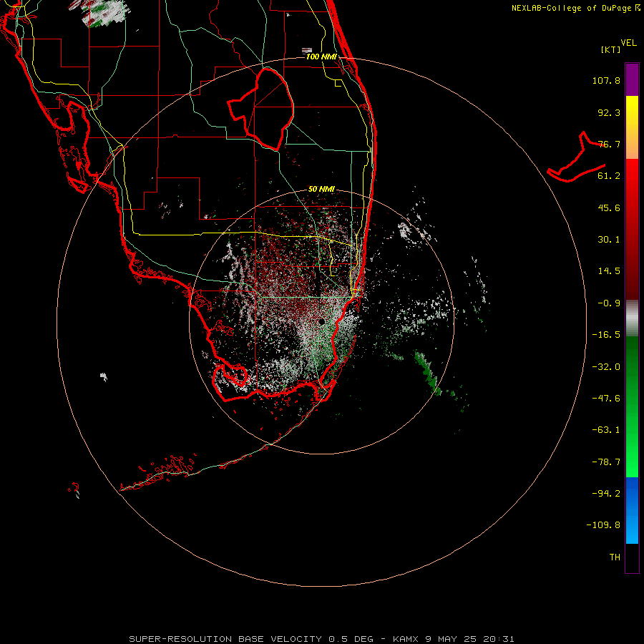Click the Lake Okeechobee outline on the map
This screenshot has width=644, height=644.
(x=261, y=109)
